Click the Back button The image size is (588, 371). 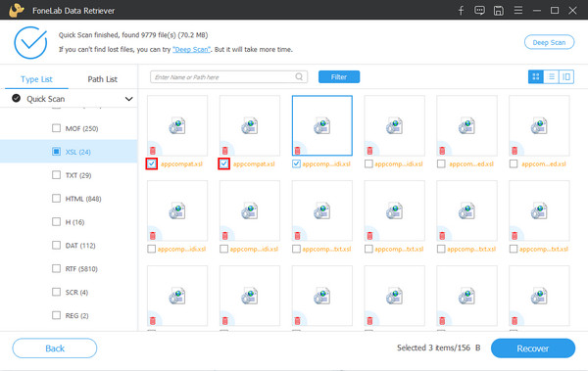(55, 348)
